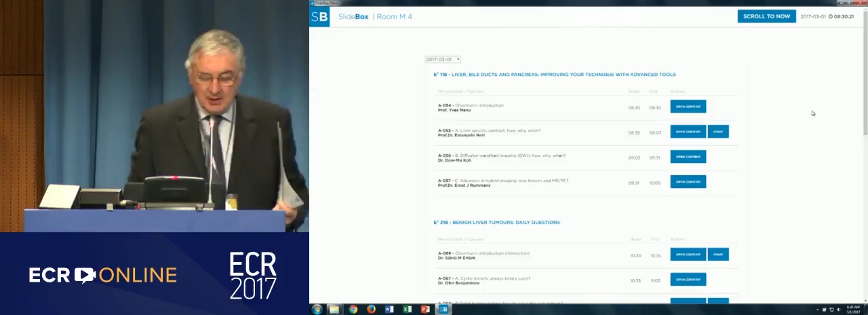
Task: Launch Firefox from the taskbar
Action: [371, 310]
